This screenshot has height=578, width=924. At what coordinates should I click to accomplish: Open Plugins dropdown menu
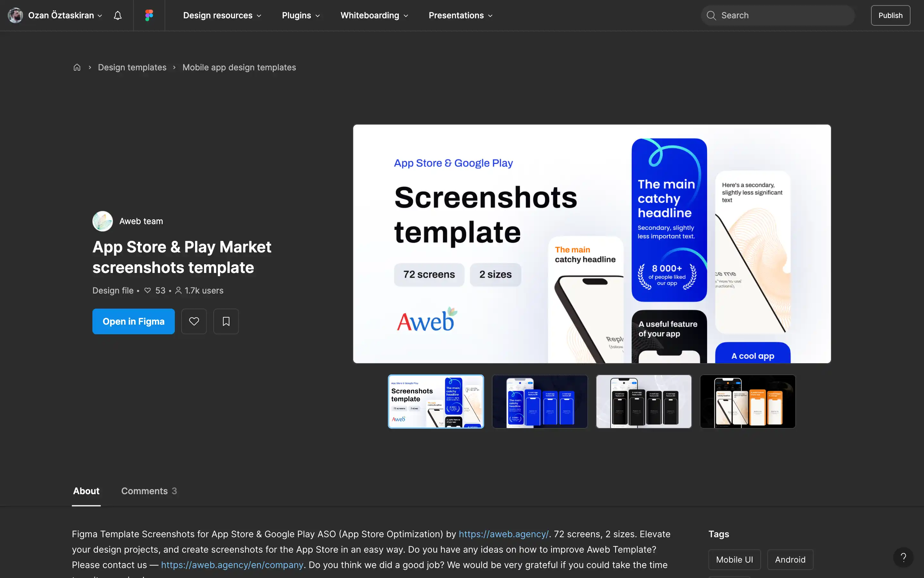pyautogui.click(x=301, y=15)
